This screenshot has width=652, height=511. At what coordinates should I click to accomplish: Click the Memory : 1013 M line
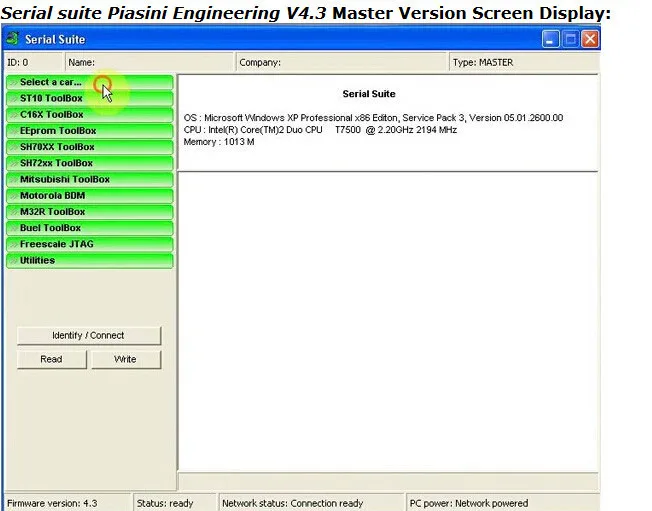point(219,142)
